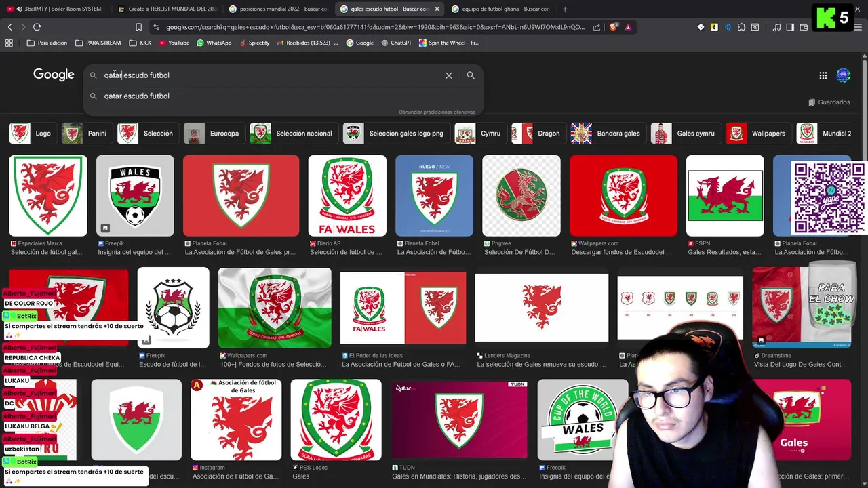The height and width of the screenshot is (488, 868).
Task: Open the Spicetify bookmark
Action: pyautogui.click(x=254, y=43)
